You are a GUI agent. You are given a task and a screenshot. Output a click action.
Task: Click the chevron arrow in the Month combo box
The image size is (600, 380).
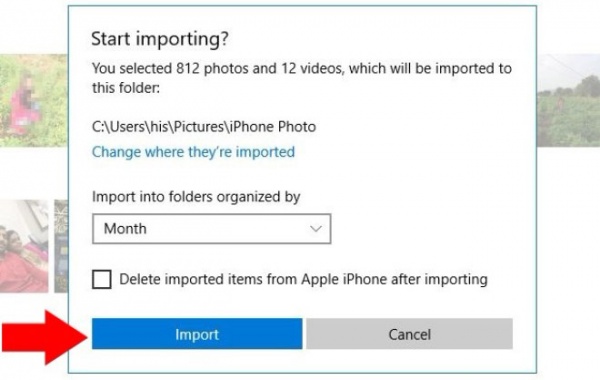316,229
